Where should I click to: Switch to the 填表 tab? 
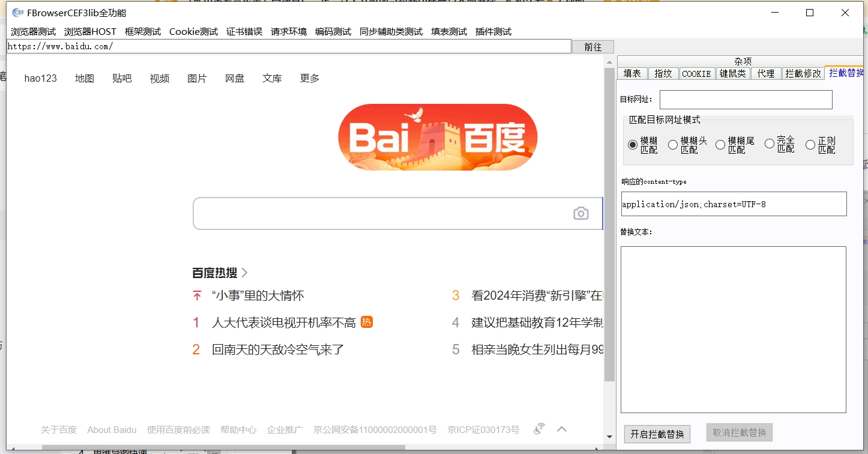632,73
